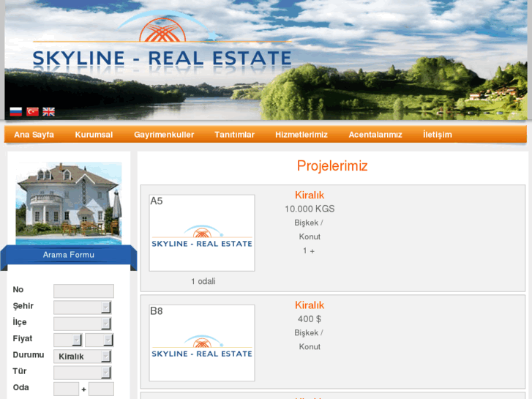Switch language with the UK flag icon
The height and width of the screenshot is (399, 532).
tap(48, 112)
